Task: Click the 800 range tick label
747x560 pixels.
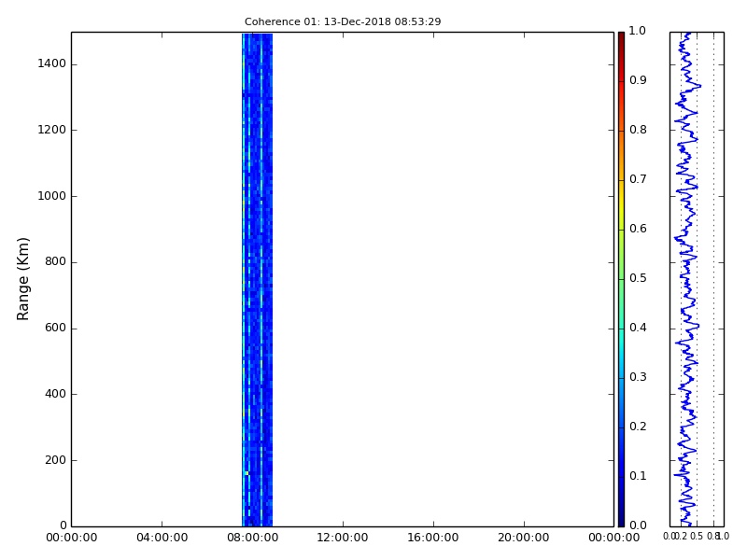Action: (x=55, y=262)
